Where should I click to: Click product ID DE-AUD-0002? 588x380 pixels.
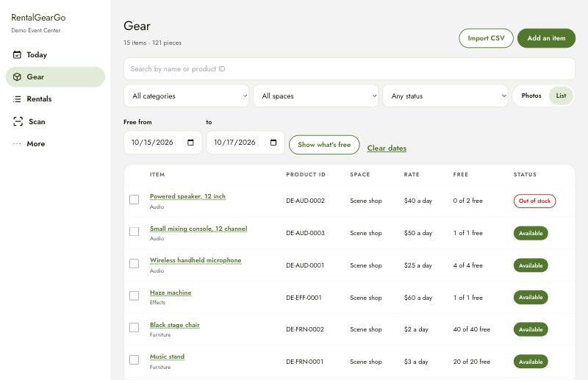pos(305,201)
